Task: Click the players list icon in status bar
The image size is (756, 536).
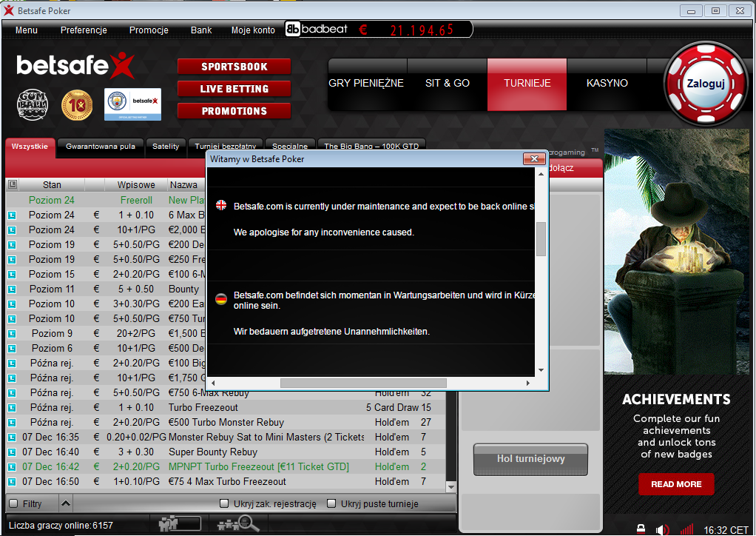Action: coord(179,523)
